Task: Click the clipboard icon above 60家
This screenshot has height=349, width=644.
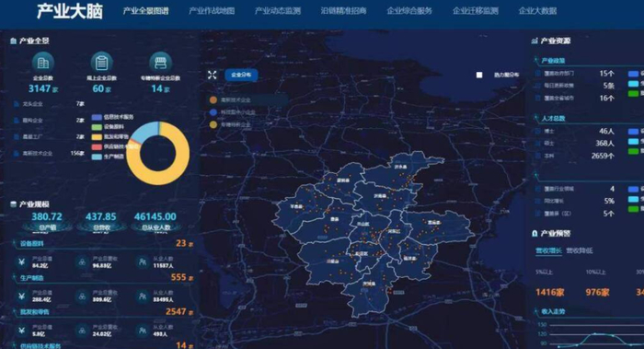Action: (x=101, y=63)
